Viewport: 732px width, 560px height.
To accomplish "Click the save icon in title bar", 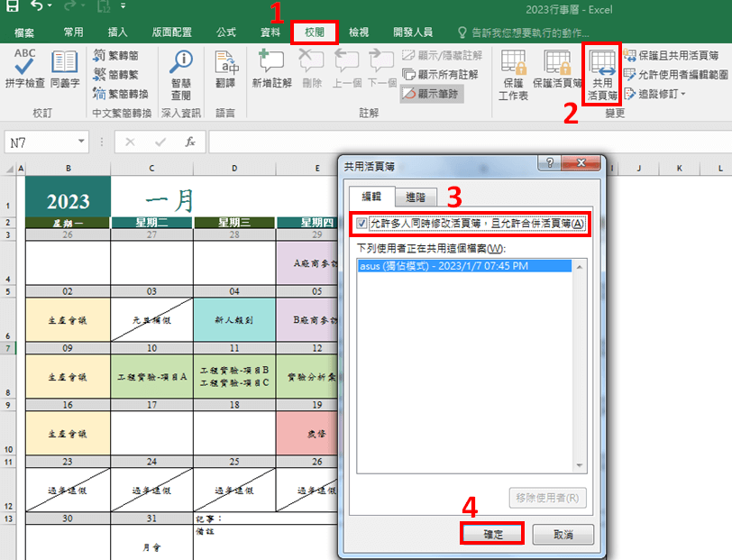I will (x=14, y=7).
